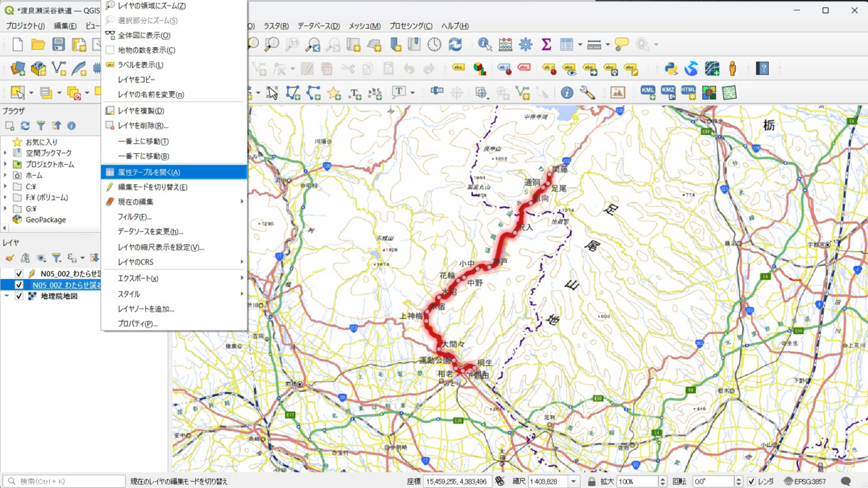Click the yellow layer labeling options icon
Screen dimensions: 868x488
pos(459,69)
